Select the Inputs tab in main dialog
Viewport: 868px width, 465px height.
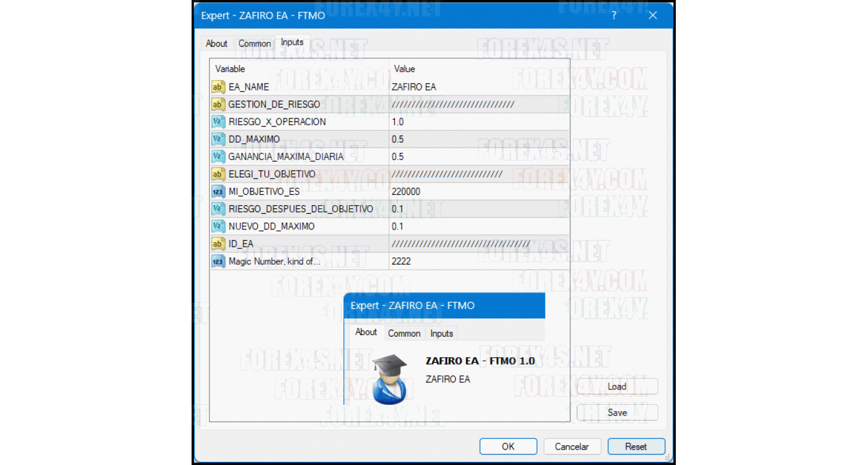pyautogui.click(x=292, y=42)
